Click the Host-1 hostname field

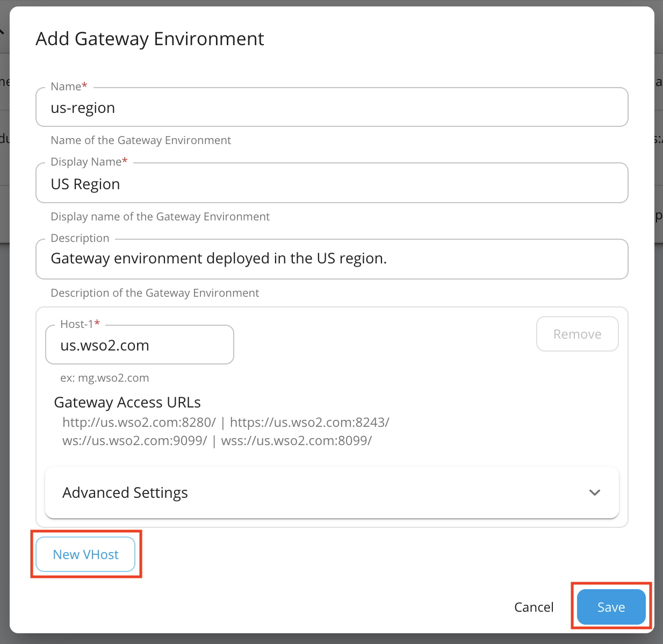click(139, 345)
